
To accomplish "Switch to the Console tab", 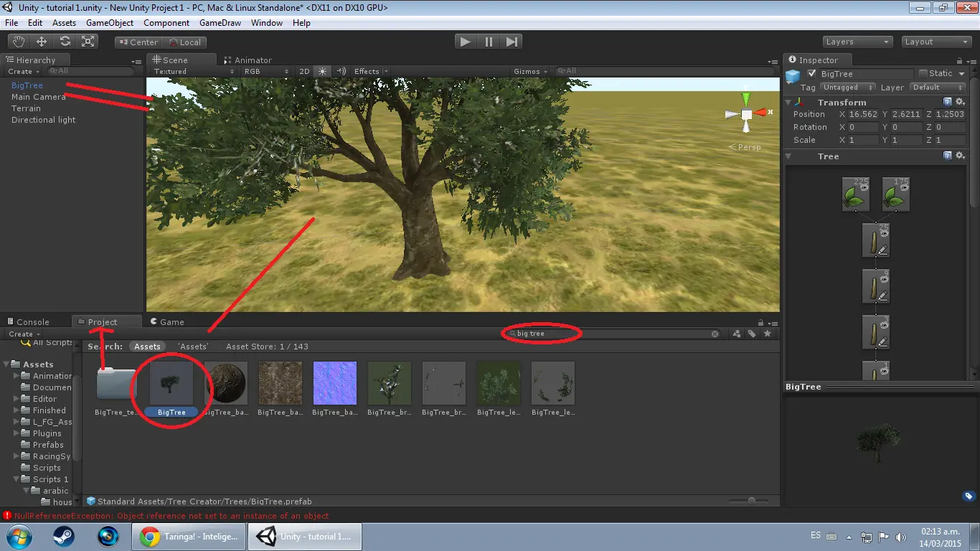I will point(29,322).
